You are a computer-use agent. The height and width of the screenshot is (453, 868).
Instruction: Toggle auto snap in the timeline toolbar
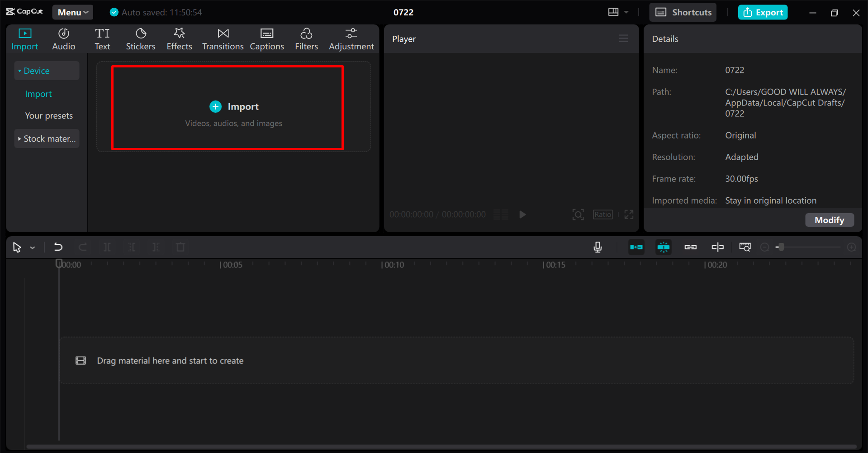pos(663,247)
